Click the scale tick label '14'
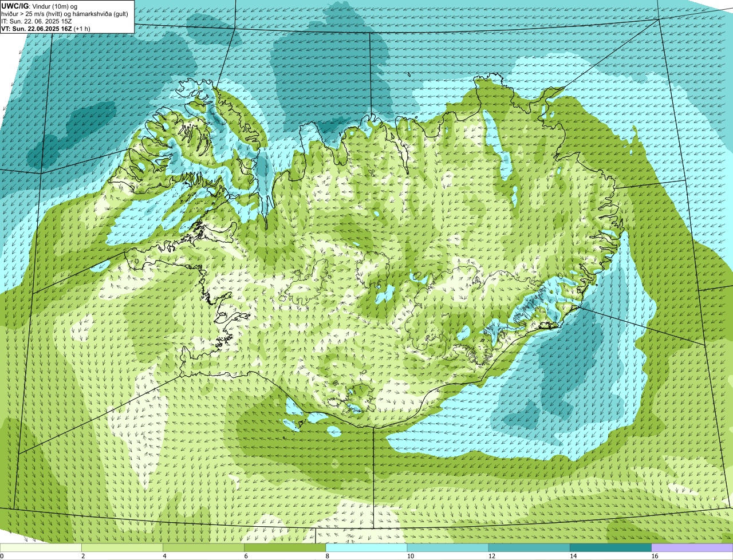This screenshot has height=560, width=733. point(573,556)
